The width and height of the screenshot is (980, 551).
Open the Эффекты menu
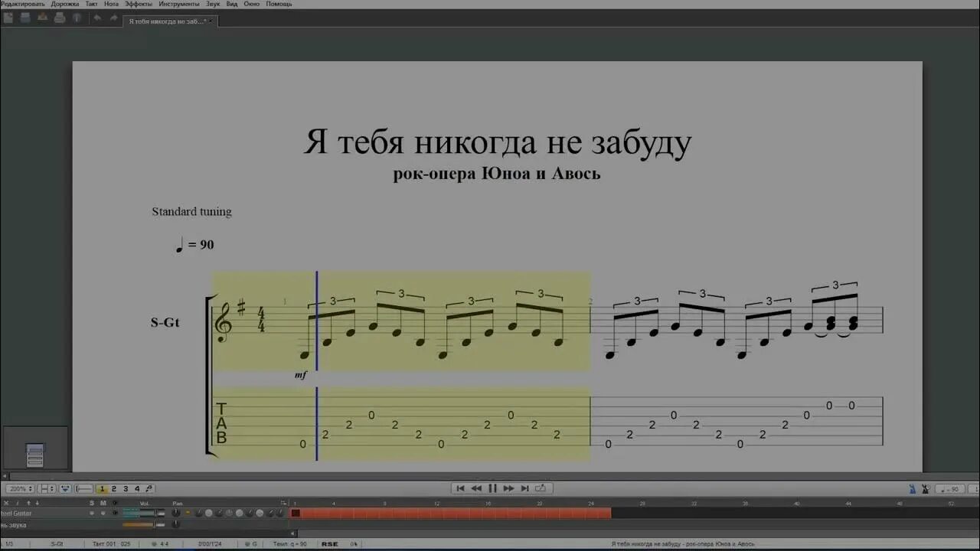[139, 4]
